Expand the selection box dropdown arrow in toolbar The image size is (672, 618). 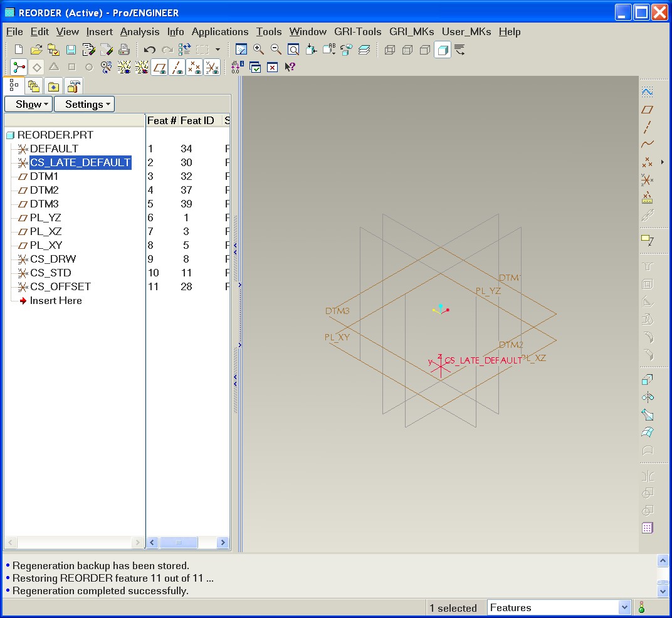tap(218, 50)
